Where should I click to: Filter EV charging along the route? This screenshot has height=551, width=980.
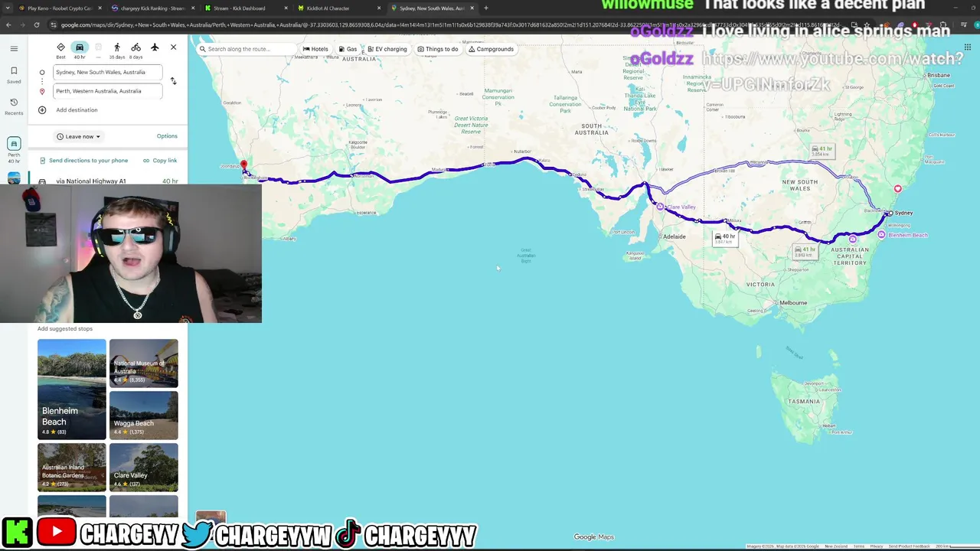click(387, 49)
